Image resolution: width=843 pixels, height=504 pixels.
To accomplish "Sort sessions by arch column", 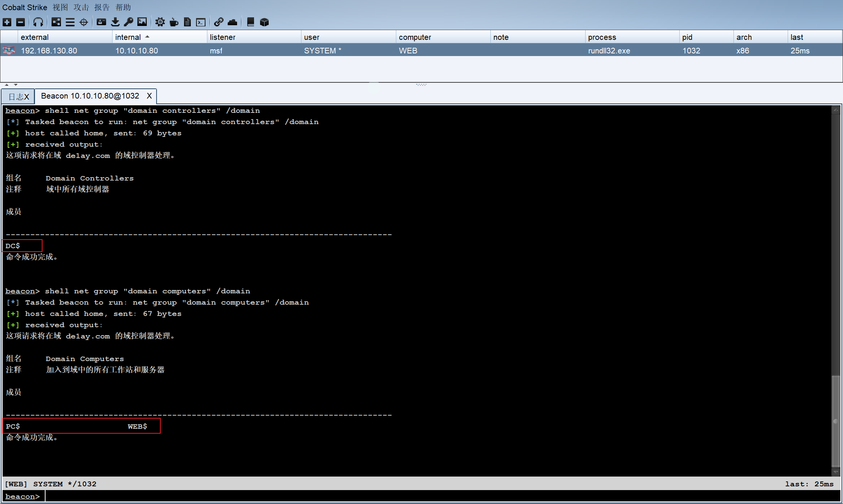I will pos(761,37).
